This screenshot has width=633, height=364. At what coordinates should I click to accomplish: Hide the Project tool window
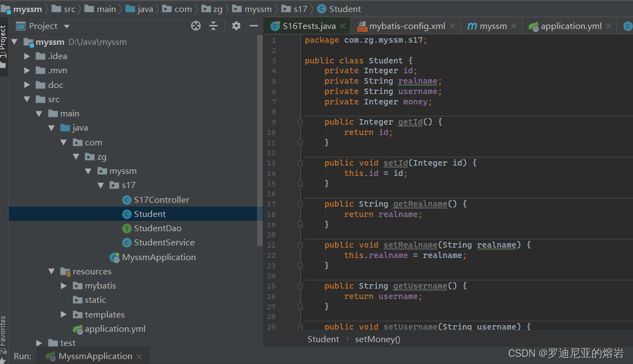(253, 26)
